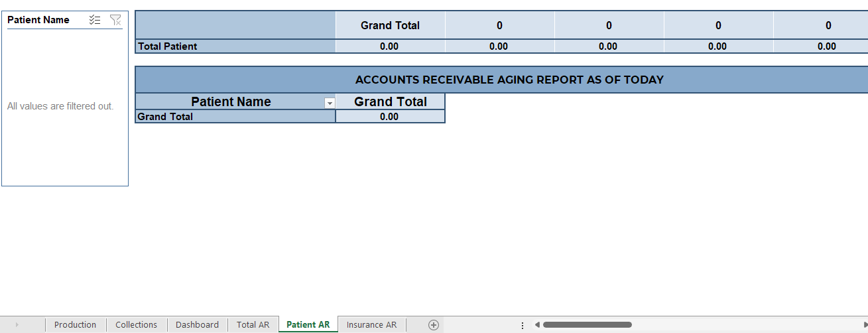The height and width of the screenshot is (333, 868).
Task: Click the horizontal scrollbar thumb
Action: (587, 325)
